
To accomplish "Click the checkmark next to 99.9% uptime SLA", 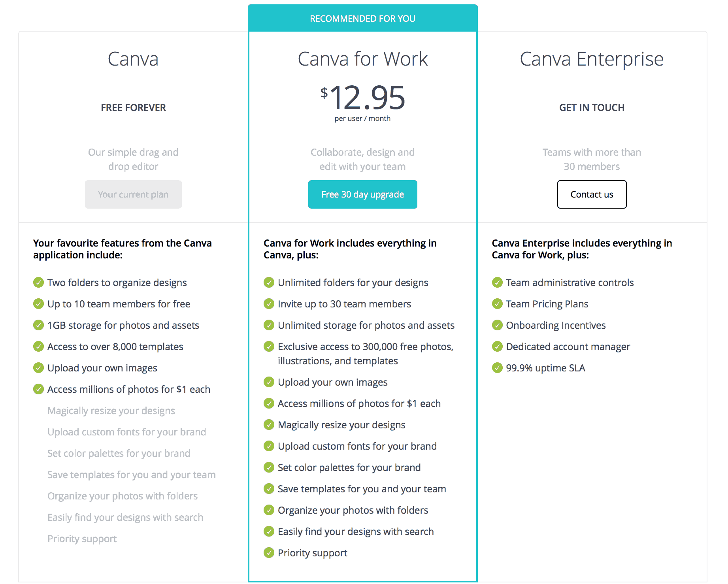I will click(497, 368).
